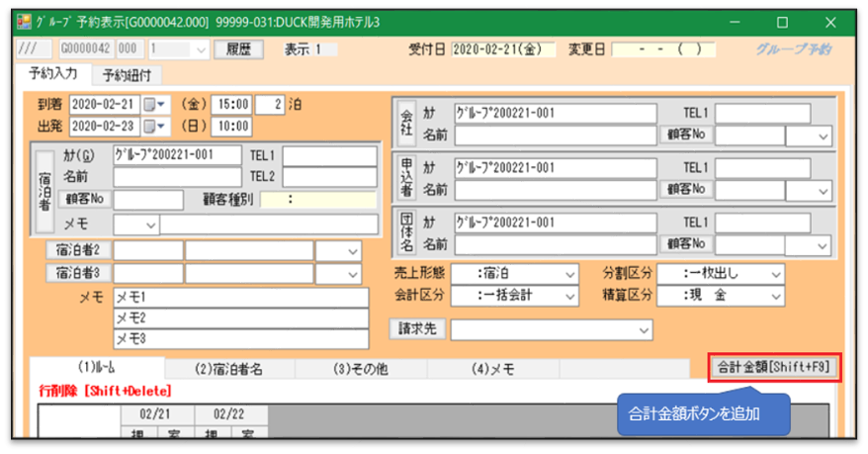Switch to the 予約入力 tab
The height and width of the screenshot is (454, 868).
coord(53,73)
